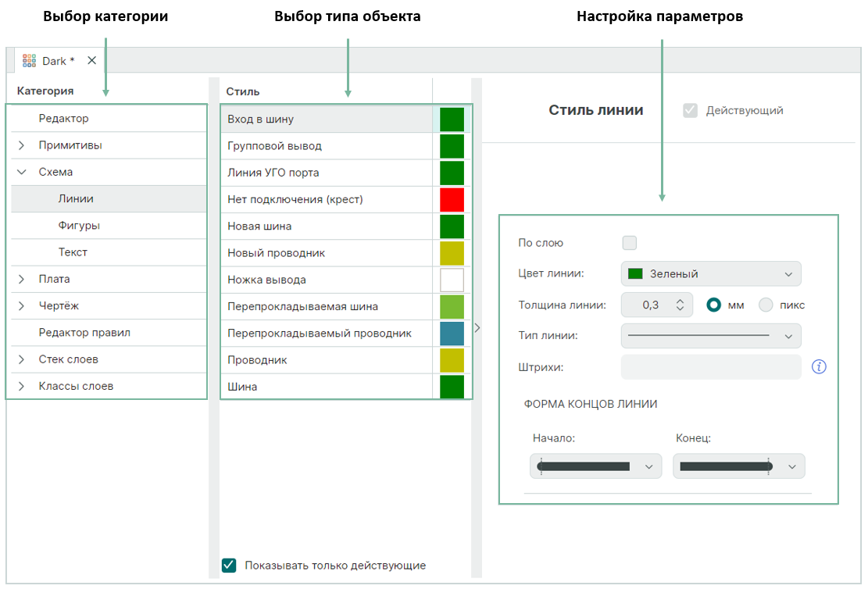Select Фигуры in the category tree
Image resolution: width=868 pixels, height=589 pixels.
click(x=79, y=226)
